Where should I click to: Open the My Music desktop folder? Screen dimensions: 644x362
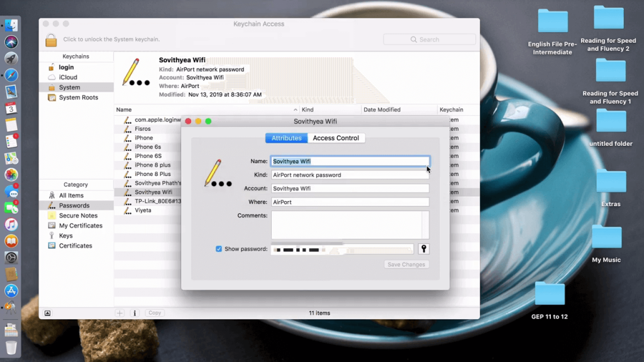[x=607, y=237]
